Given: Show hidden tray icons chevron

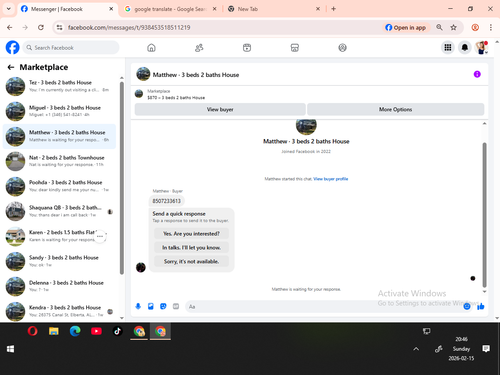Looking at the screenshot, I should [x=416, y=349].
